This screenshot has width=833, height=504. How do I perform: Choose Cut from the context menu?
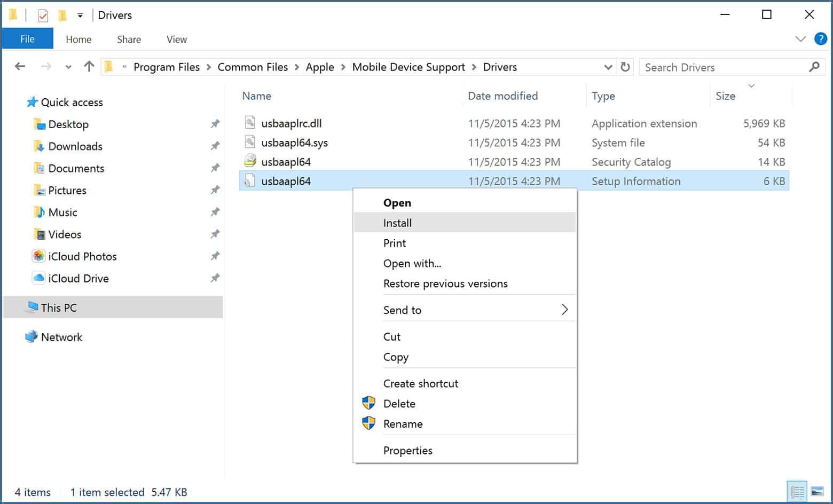pos(465,336)
